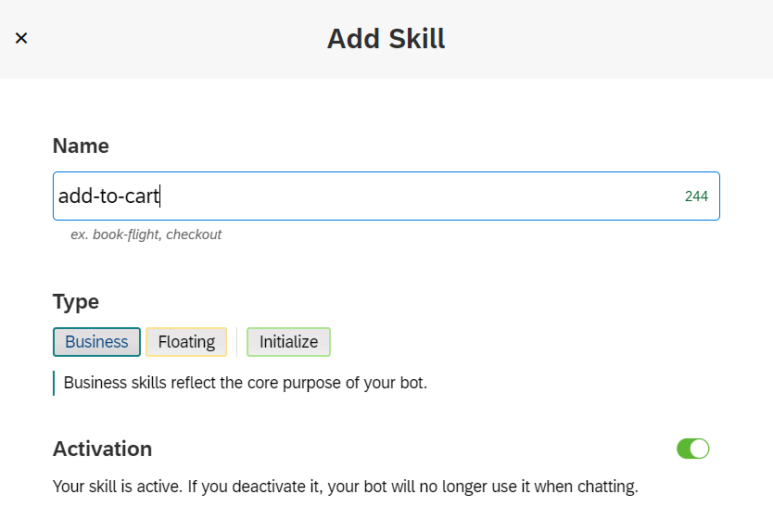Click the Name field label

point(81,146)
